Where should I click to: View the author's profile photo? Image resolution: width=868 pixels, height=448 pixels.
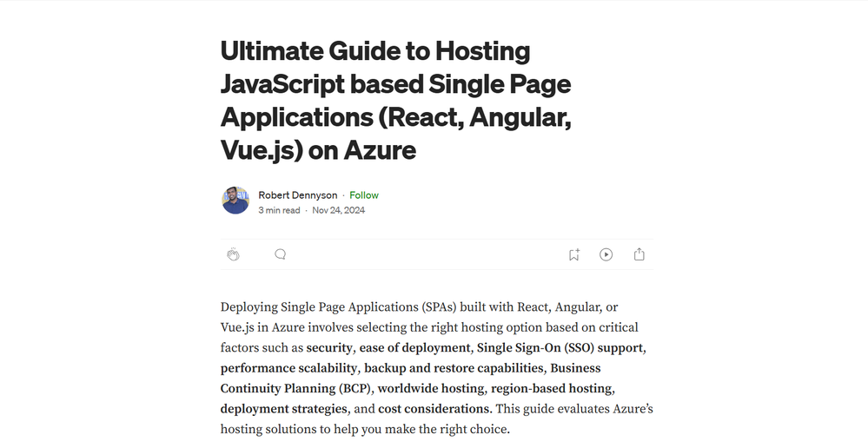pos(235,201)
